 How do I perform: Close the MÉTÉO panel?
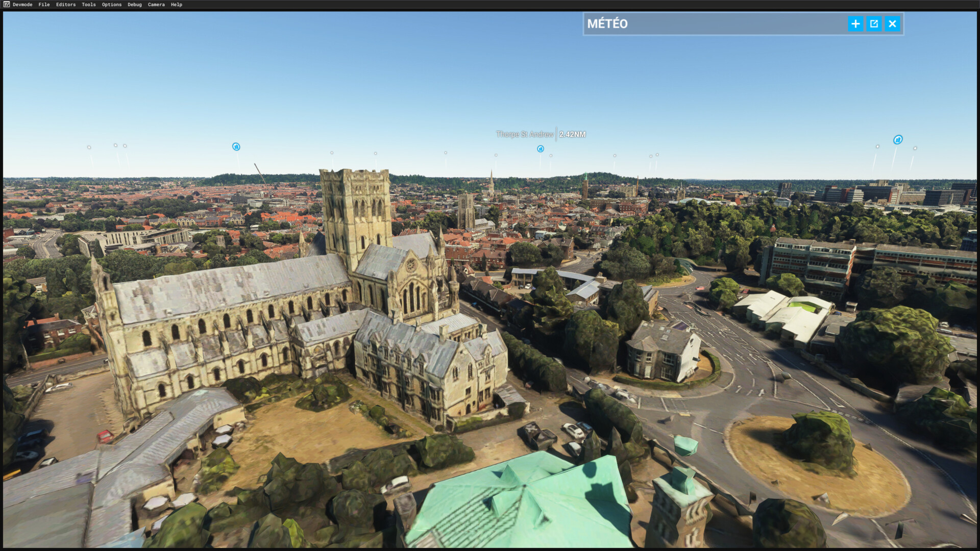coord(892,24)
